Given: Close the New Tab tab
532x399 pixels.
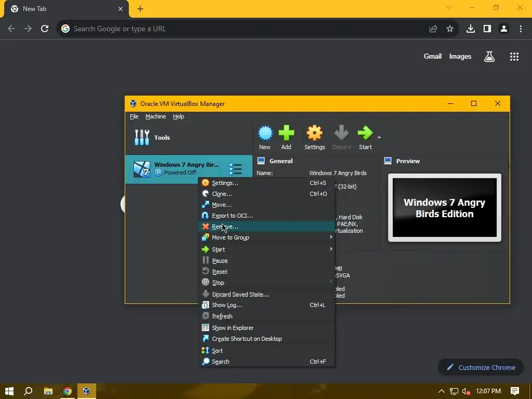Looking at the screenshot, I should tap(121, 9).
